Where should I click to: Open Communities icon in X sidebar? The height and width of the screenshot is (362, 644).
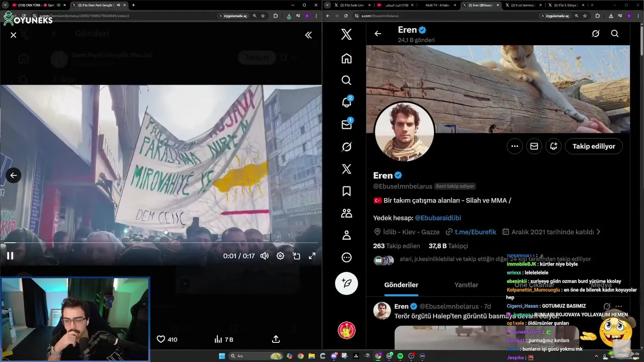[x=347, y=213]
